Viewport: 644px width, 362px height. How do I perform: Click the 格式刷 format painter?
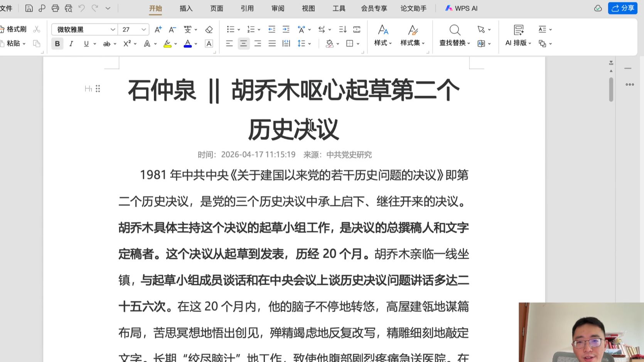[13, 29]
